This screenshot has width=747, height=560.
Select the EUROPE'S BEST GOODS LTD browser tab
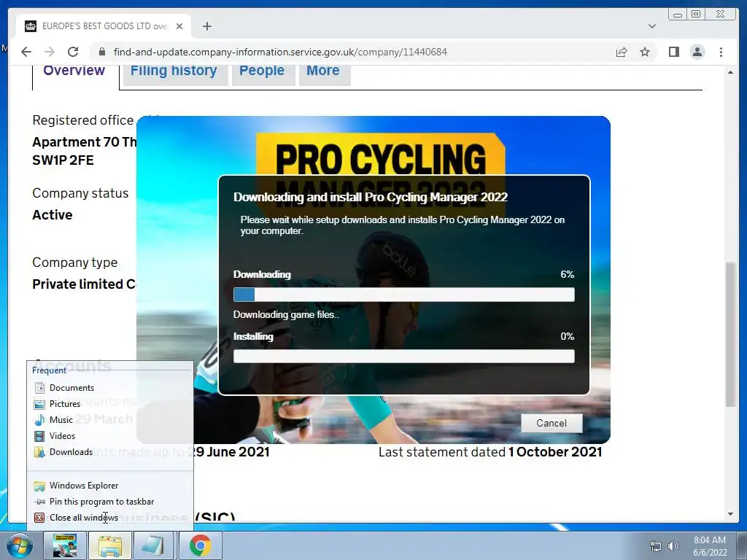click(x=104, y=26)
